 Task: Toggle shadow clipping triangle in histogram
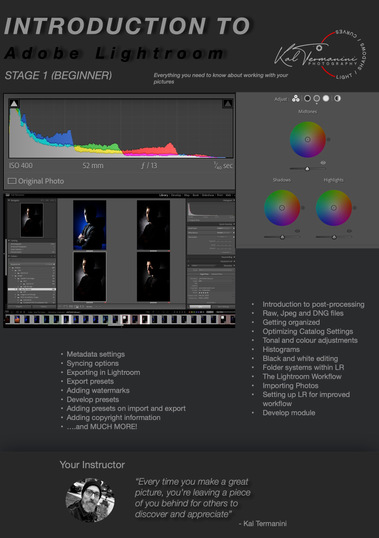[14, 104]
